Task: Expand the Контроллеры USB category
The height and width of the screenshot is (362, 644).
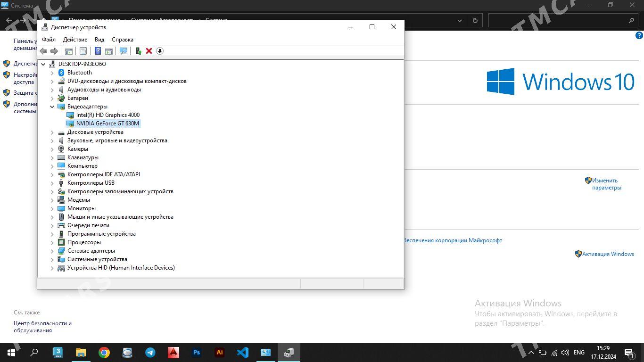Action: pos(52,183)
